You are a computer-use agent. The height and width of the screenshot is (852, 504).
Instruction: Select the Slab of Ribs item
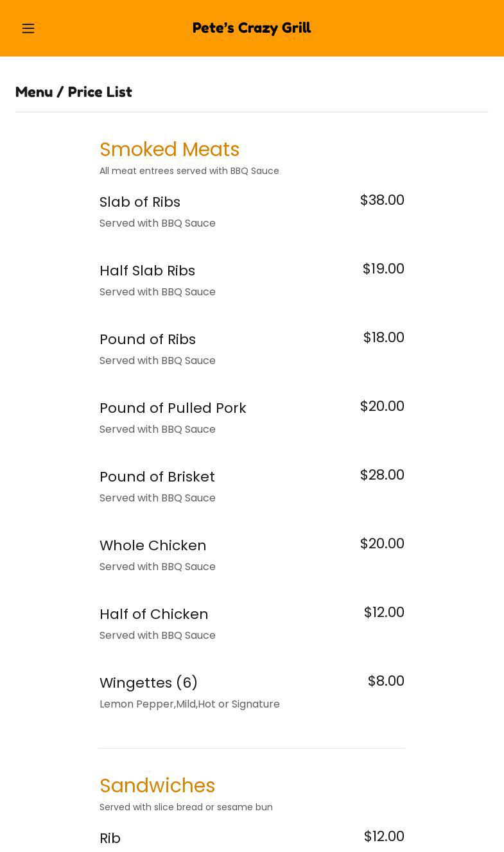pyautogui.click(x=140, y=202)
